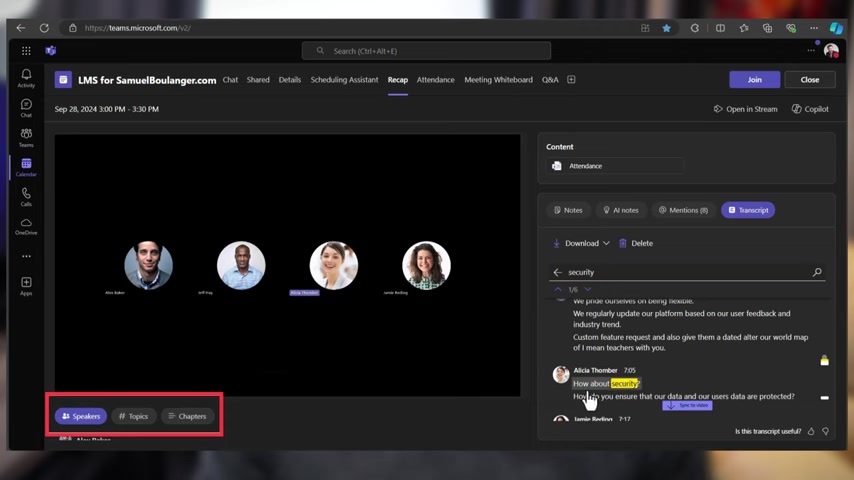
Task: Open browser favorites list icon
Action: pos(744,28)
